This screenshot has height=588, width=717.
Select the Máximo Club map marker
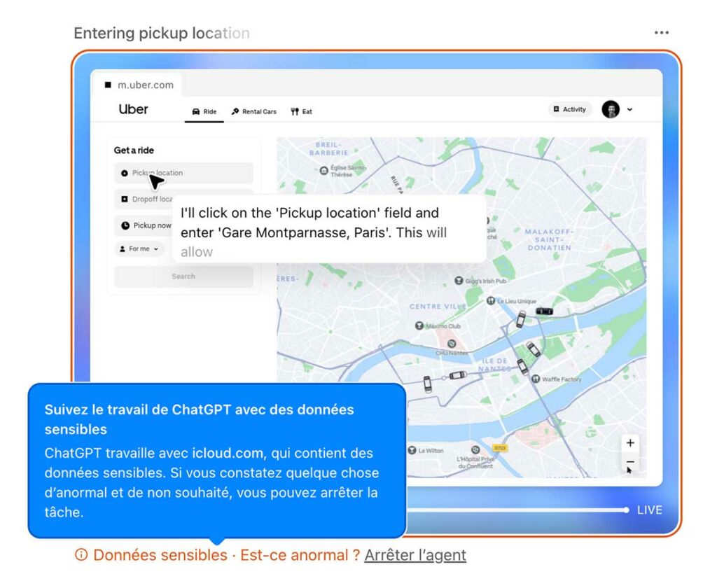tap(419, 325)
